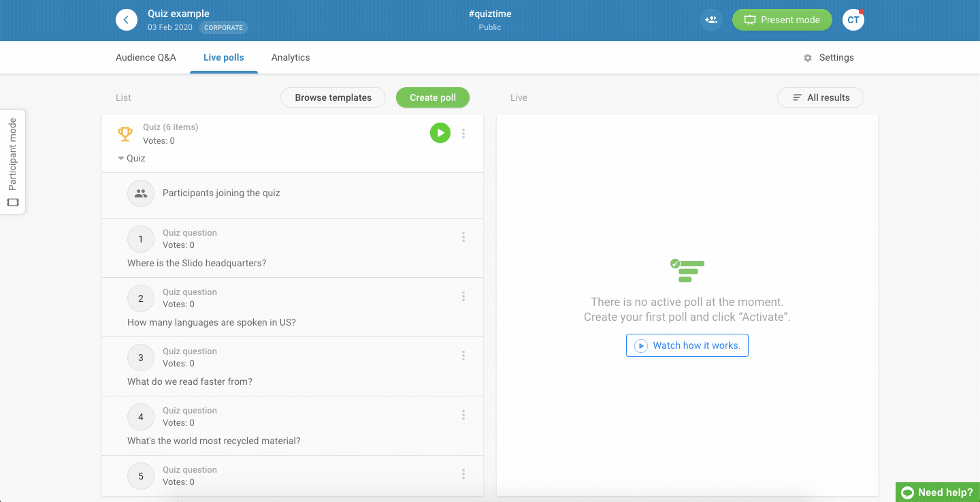Click the 'Quiz example' event title
The width and height of the screenshot is (980, 502).
point(178,14)
